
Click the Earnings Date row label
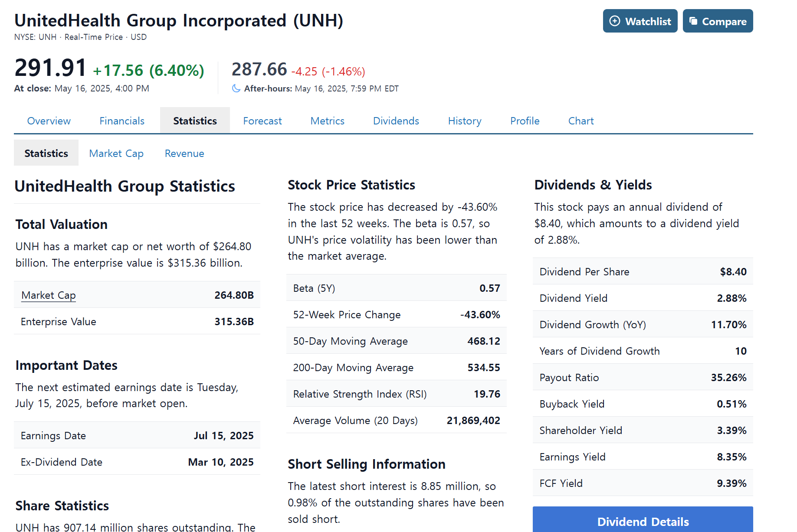(x=53, y=436)
